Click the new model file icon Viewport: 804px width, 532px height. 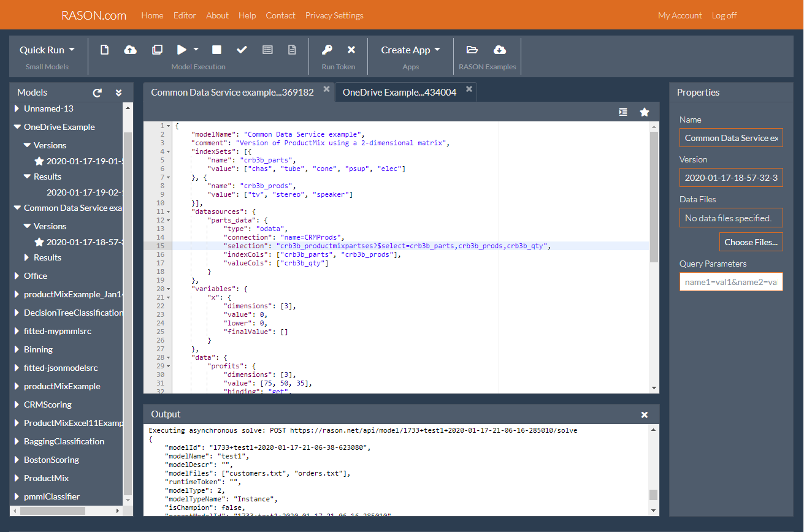104,50
